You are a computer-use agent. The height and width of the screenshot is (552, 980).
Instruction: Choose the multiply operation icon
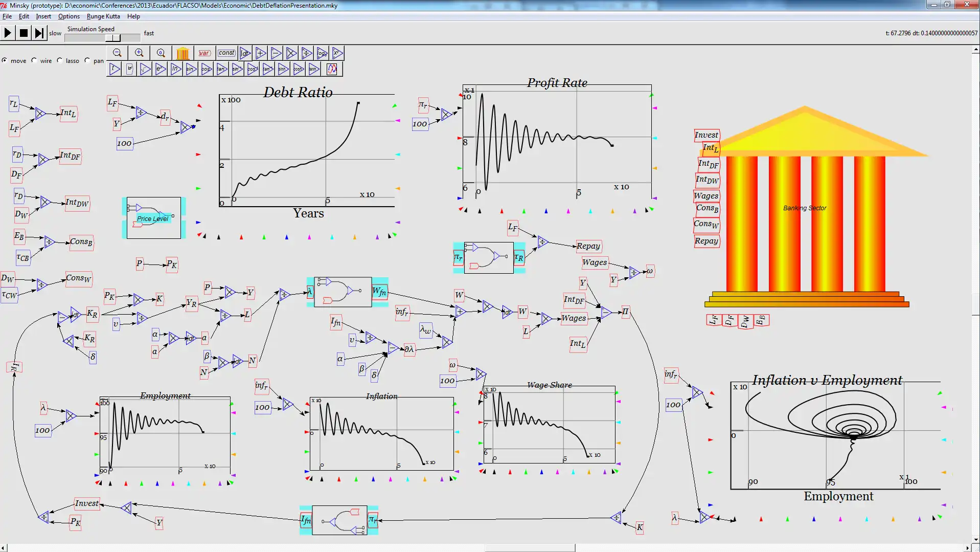pos(290,53)
